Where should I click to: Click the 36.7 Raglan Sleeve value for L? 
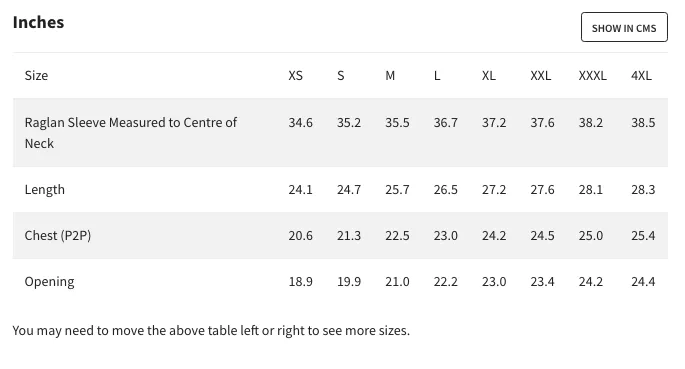[446, 123]
